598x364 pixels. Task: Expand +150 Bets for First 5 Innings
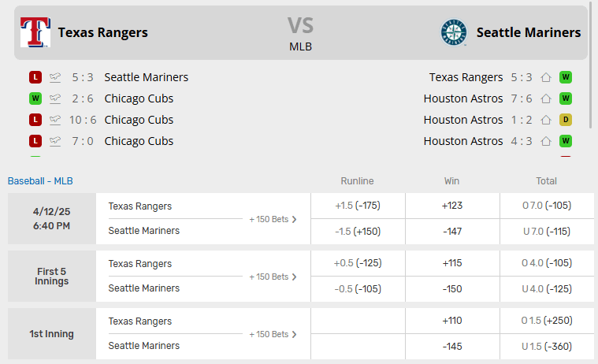[273, 277]
